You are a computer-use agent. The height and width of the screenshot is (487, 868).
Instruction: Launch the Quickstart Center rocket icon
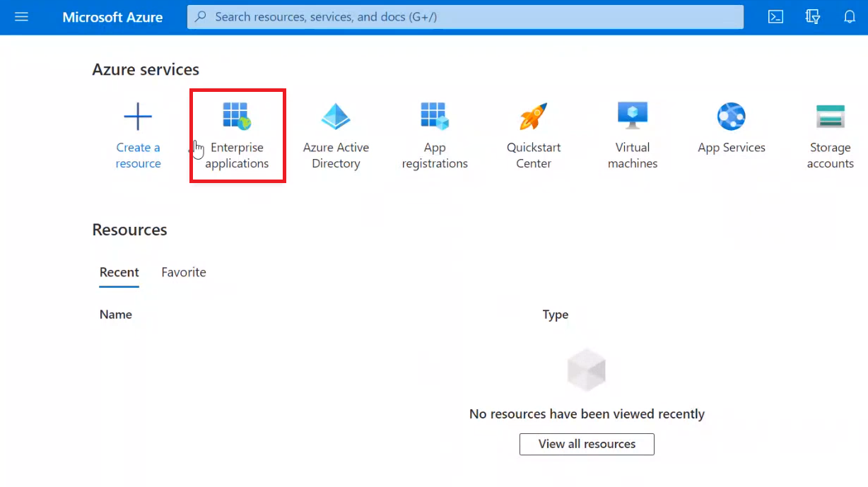click(534, 117)
